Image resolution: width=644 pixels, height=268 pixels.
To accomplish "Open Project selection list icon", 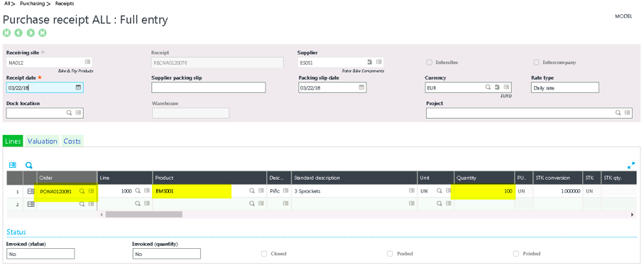I will pos(627,112).
